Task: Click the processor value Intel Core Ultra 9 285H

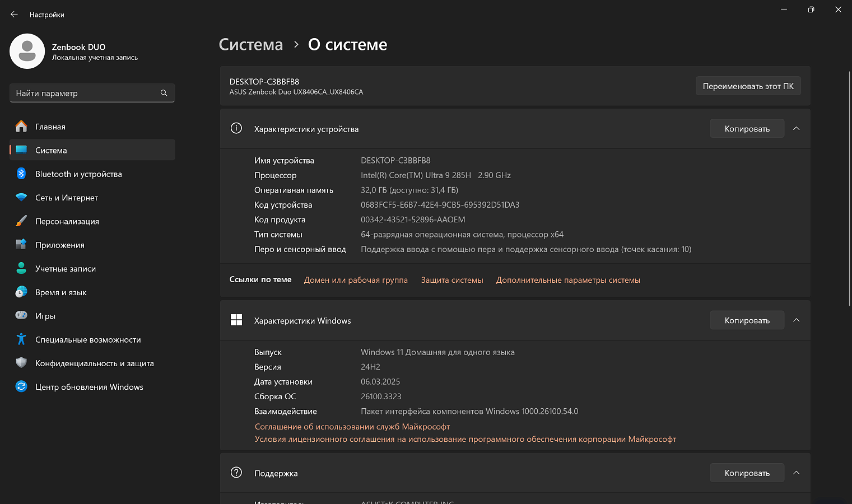Action: click(436, 175)
